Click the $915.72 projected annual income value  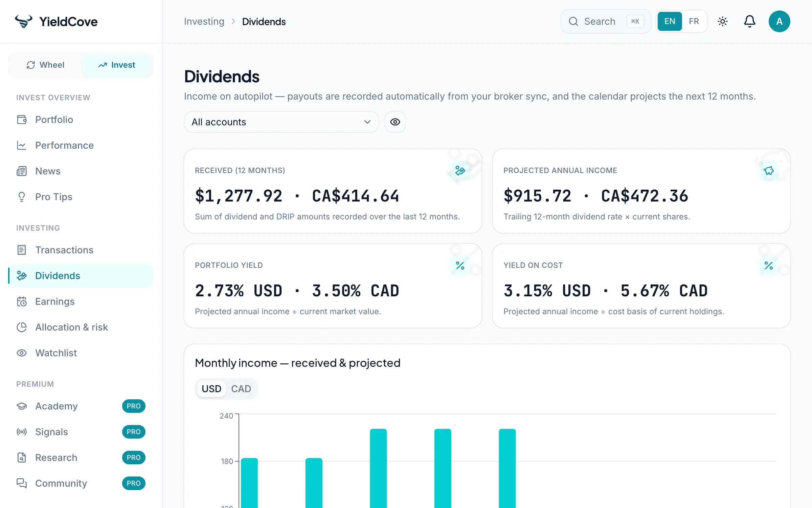click(x=537, y=196)
